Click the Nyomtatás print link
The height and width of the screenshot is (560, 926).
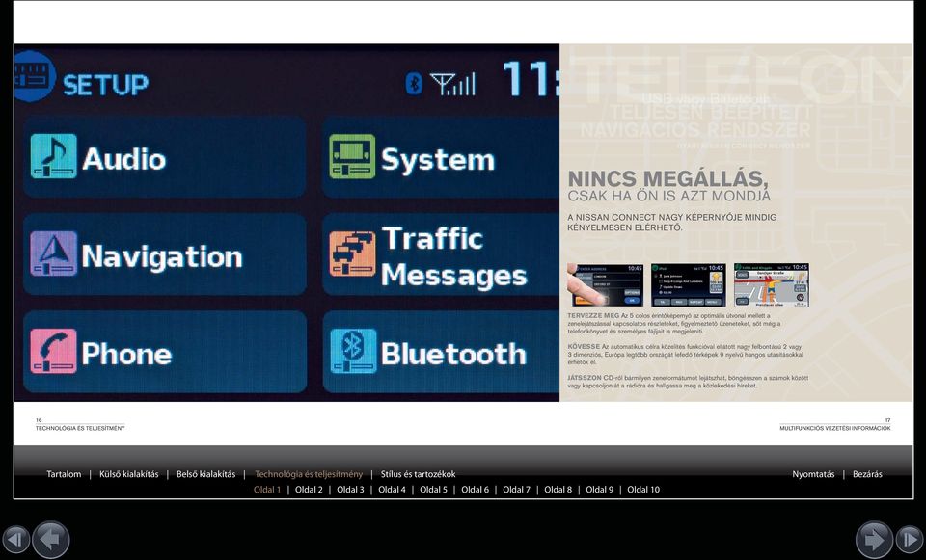tap(814, 474)
